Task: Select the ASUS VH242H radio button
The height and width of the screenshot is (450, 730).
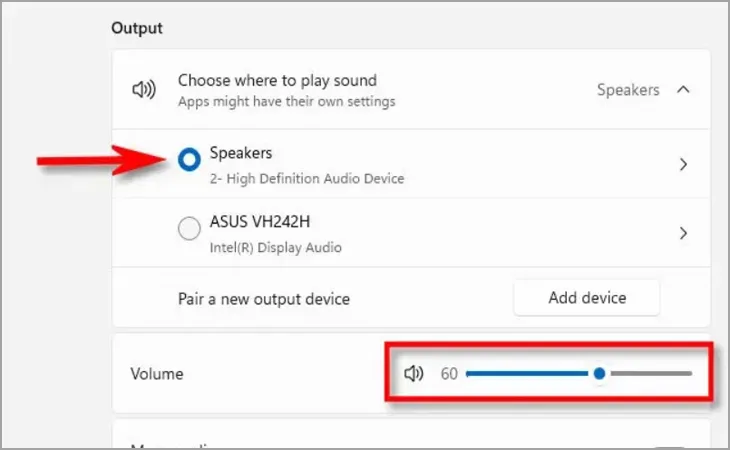Action: pos(188,230)
